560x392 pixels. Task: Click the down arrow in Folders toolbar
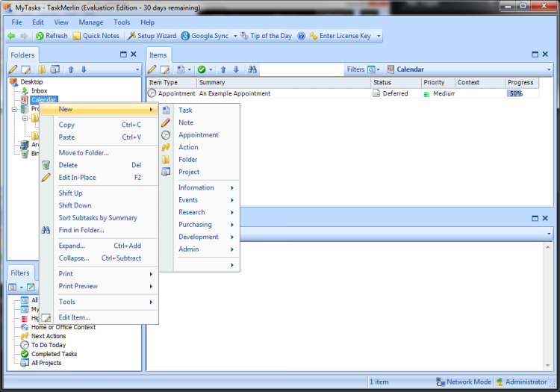(84, 69)
